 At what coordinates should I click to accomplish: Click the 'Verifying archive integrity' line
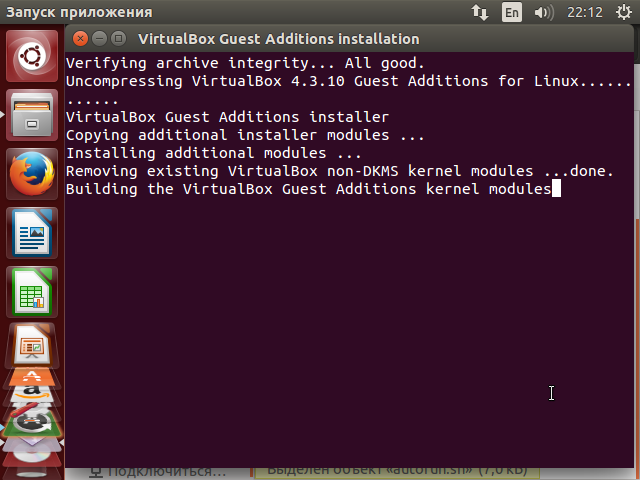coord(245,63)
